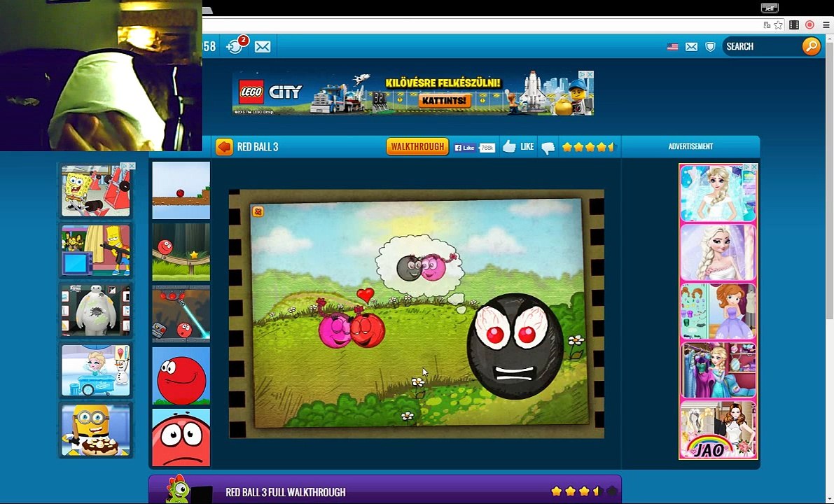Focus the SEARCH input field
Screen dimensions: 834x504
point(763,46)
